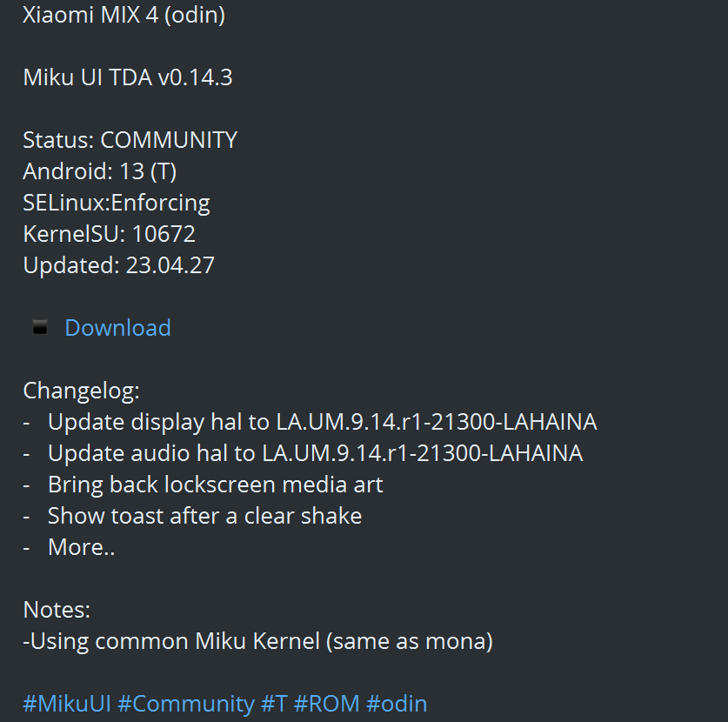Click the Xiaomi MIX 4 (odin) title
Screen dimensions: 728x722
[x=124, y=15]
